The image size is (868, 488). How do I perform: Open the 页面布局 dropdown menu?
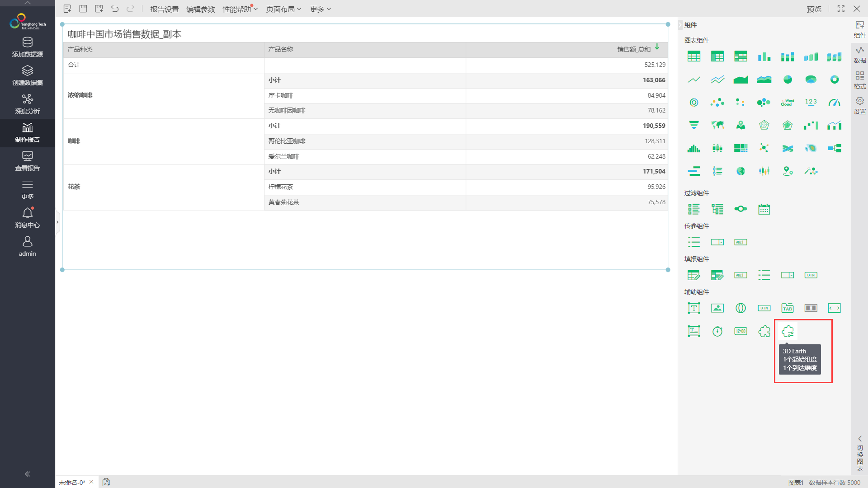coord(283,9)
